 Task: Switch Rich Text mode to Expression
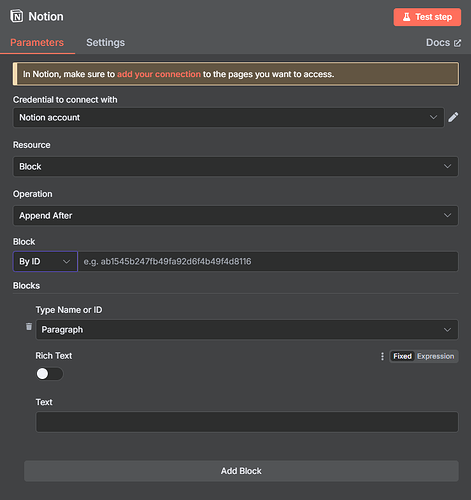coord(436,356)
